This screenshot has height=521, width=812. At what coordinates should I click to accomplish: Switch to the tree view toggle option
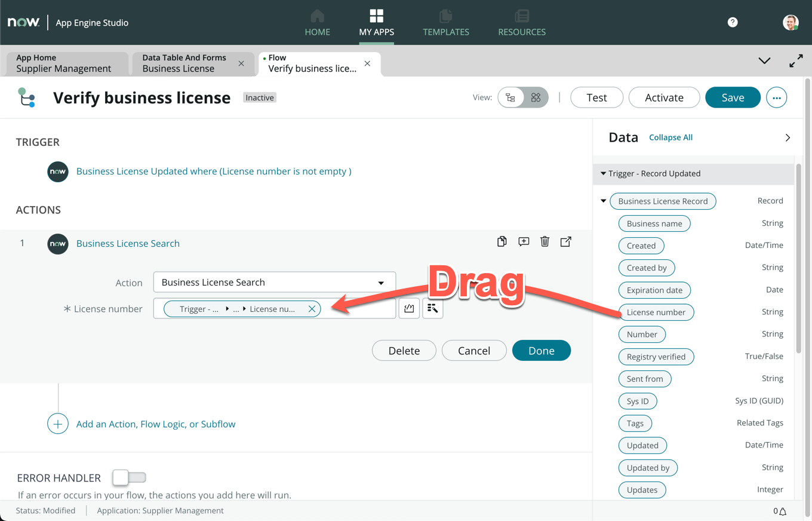(x=510, y=97)
